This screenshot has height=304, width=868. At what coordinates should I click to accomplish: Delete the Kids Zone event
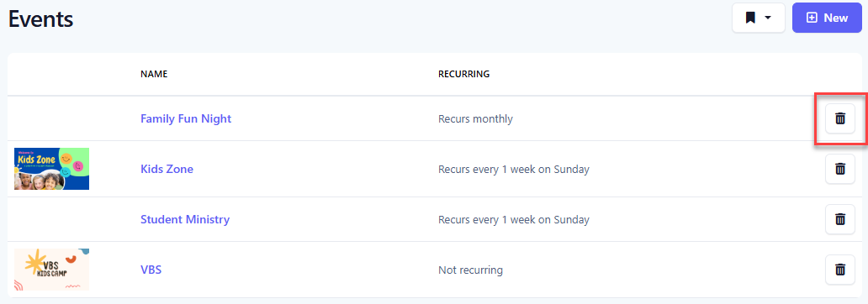click(839, 169)
